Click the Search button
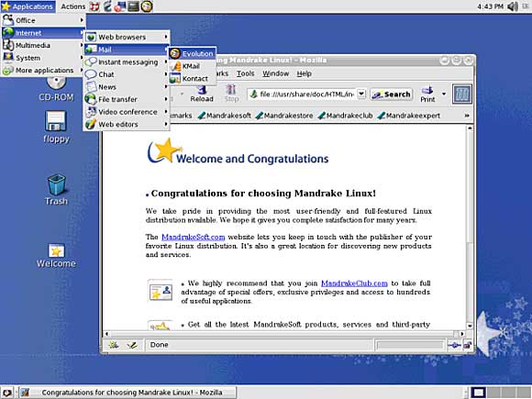Screen dimensions: 532x399 (391, 94)
